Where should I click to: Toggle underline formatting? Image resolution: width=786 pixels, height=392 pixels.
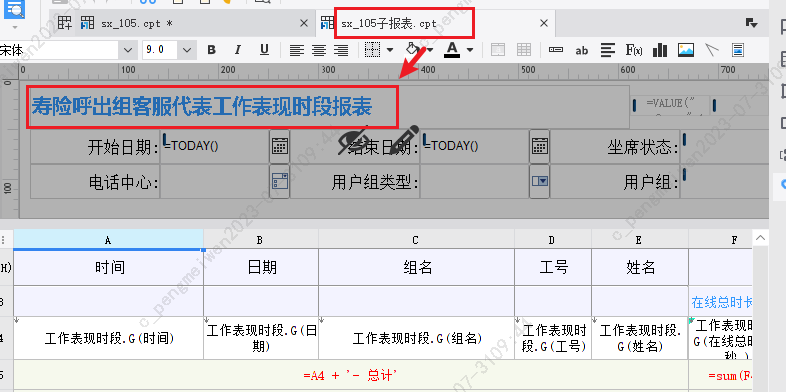pos(264,50)
